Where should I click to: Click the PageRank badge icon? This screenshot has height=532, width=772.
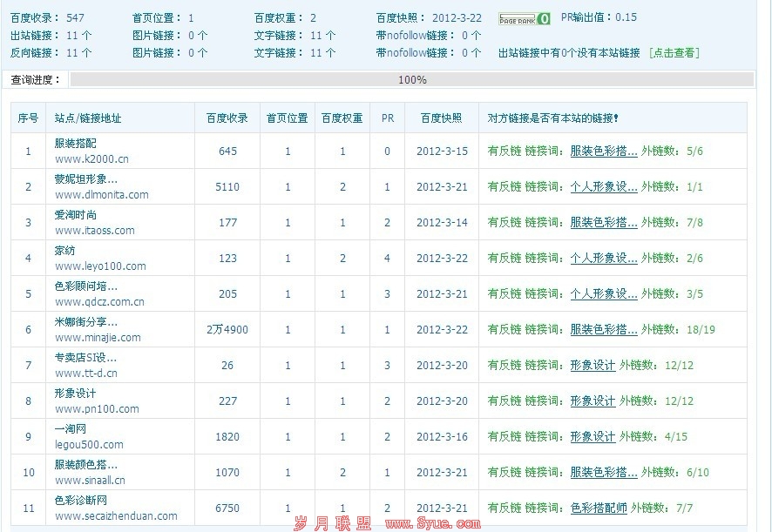click(x=524, y=18)
